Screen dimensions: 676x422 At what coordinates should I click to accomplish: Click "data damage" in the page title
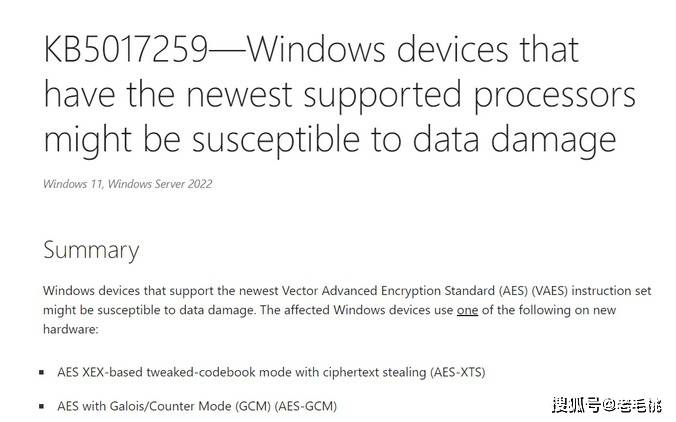(514, 140)
